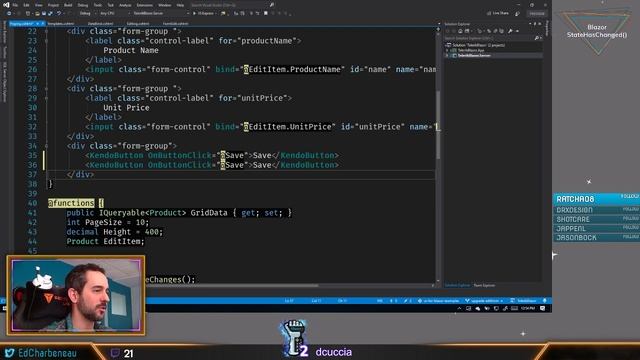Click the Undo toolbar icon
Image resolution: width=640 pixels, height=360 pixels.
click(59, 13)
